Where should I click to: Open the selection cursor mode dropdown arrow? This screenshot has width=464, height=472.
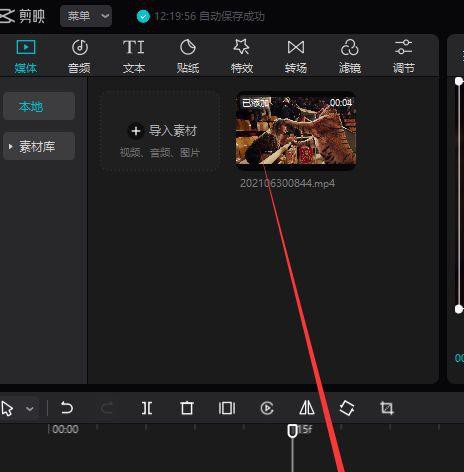click(x=30, y=408)
